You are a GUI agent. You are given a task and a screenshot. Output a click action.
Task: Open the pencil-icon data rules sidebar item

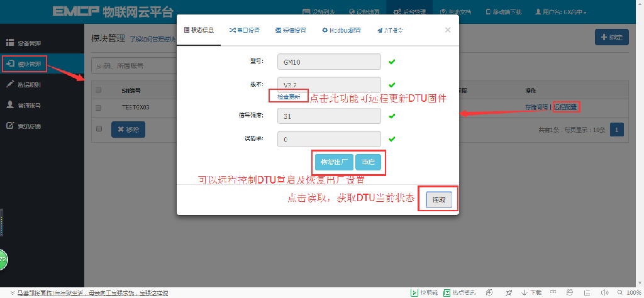(25, 84)
